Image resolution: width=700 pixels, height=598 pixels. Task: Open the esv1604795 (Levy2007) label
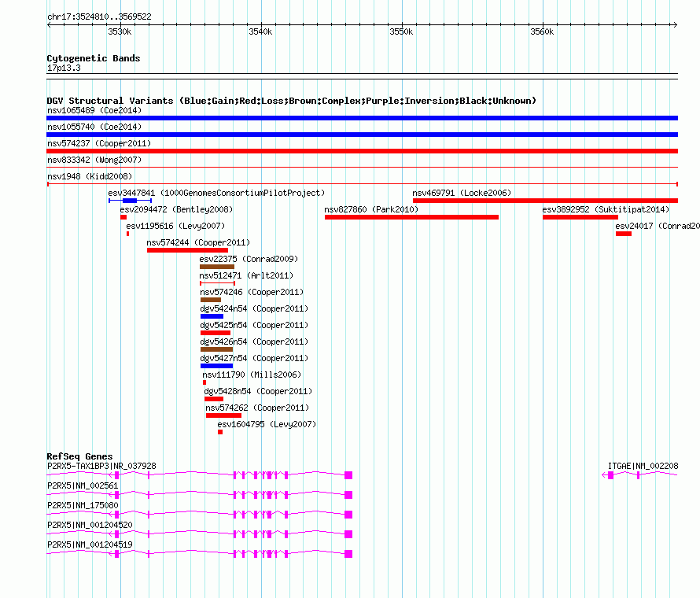[267, 424]
